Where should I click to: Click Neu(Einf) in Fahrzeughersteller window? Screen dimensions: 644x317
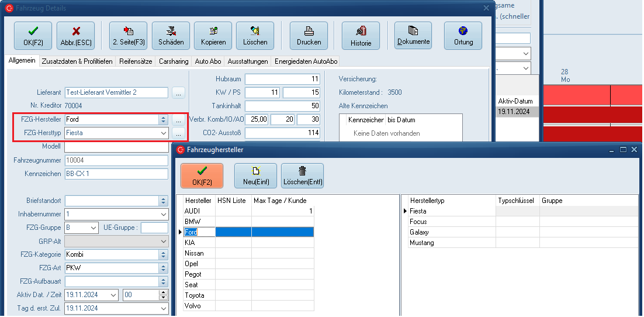point(255,175)
